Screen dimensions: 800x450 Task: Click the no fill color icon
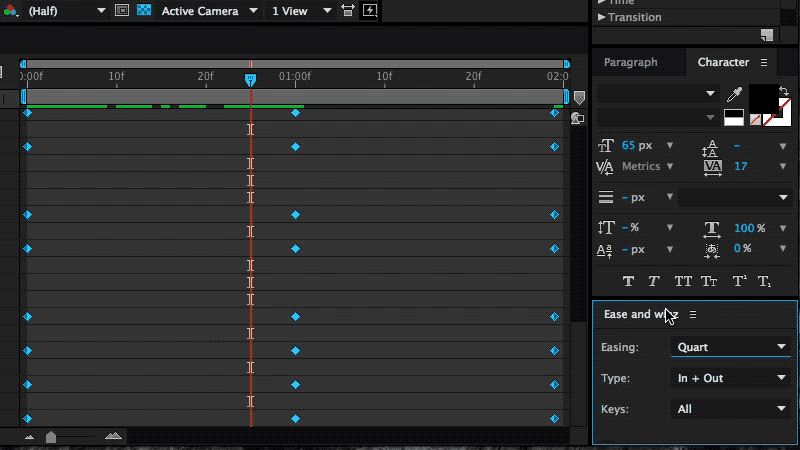pyautogui.click(x=755, y=119)
